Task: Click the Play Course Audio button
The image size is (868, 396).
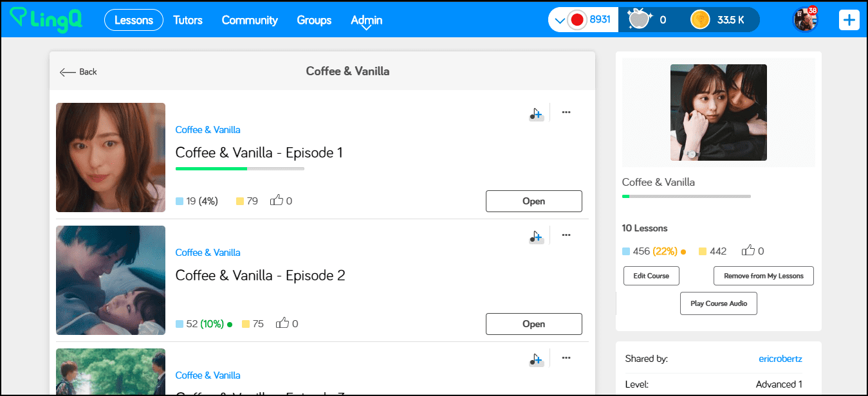Action: click(x=718, y=303)
